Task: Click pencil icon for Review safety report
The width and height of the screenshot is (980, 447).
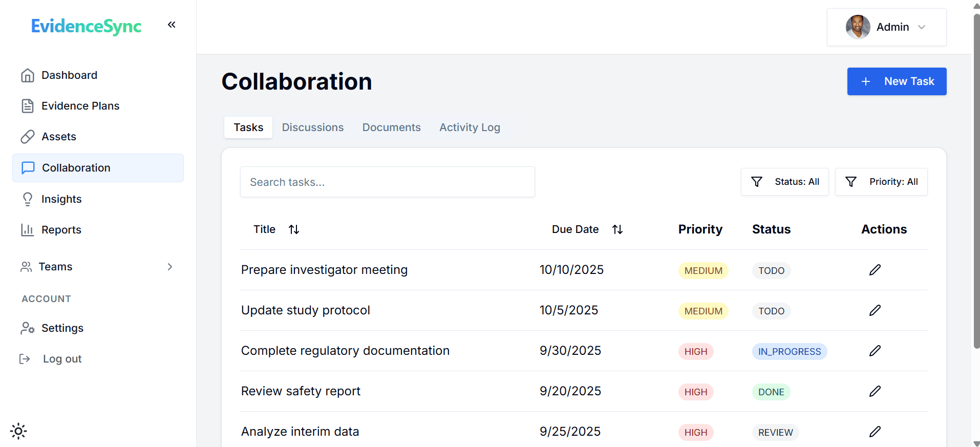Action: coord(875,391)
